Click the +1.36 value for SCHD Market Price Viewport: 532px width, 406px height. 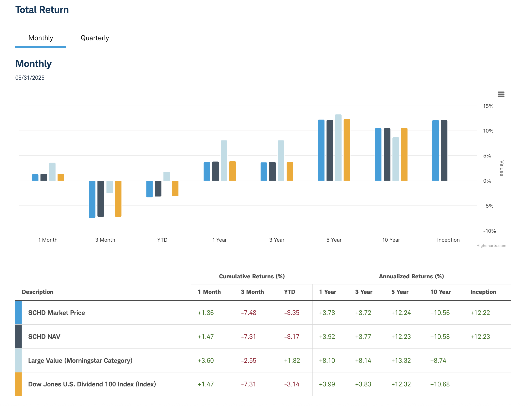pos(206,313)
